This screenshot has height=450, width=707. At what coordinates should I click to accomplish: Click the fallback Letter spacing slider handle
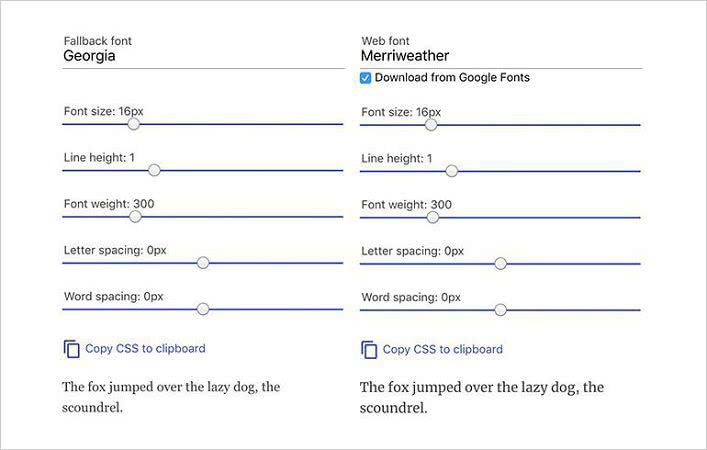tap(203, 263)
